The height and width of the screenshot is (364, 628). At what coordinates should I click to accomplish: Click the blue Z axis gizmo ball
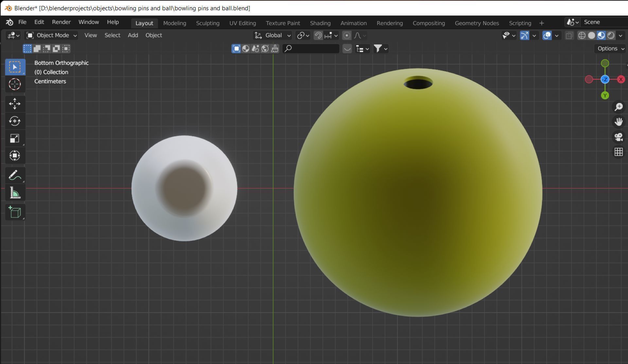pyautogui.click(x=605, y=79)
